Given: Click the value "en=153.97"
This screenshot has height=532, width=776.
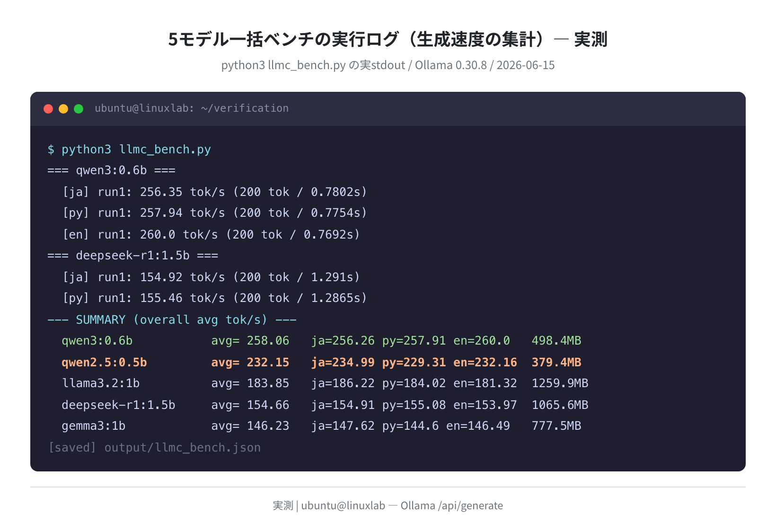Looking at the screenshot, I should click(485, 405).
